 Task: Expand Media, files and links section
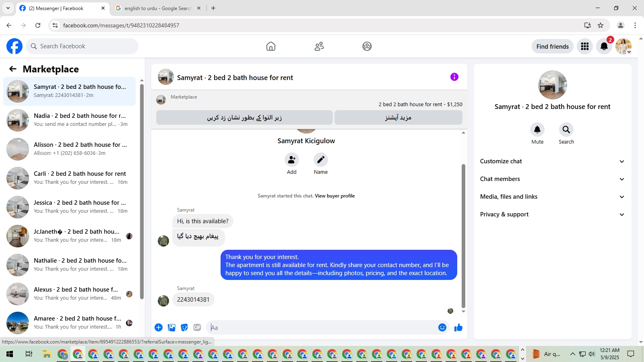click(552, 197)
